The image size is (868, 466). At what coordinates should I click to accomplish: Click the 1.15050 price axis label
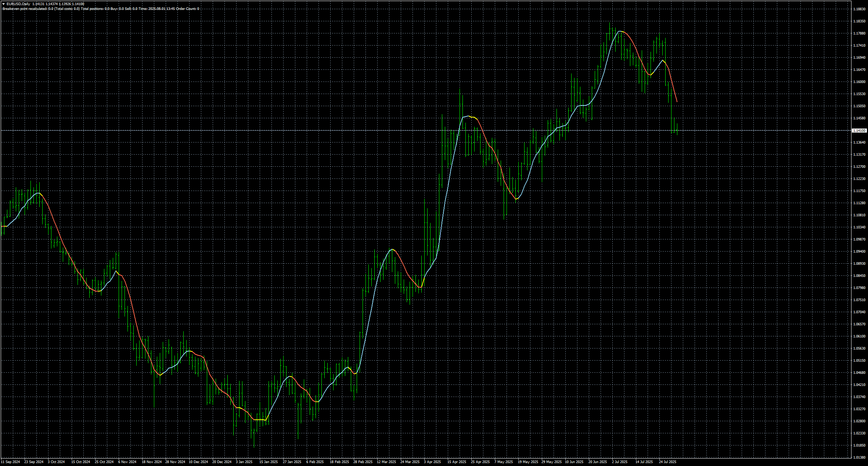tap(859, 106)
